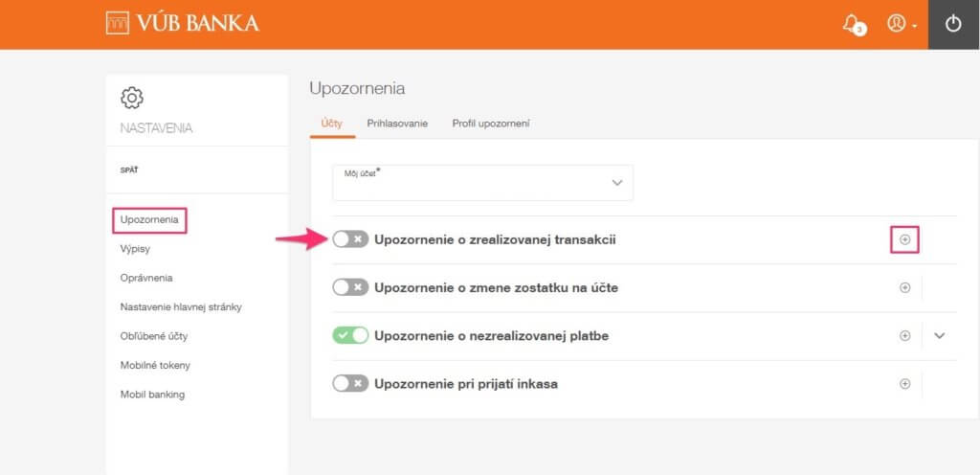Switch to the Profil upozornení tab
This screenshot has width=980, height=475.
coord(491,124)
